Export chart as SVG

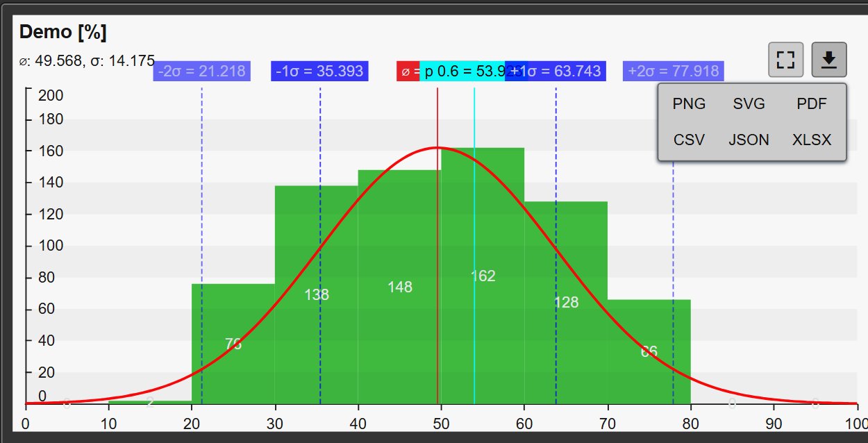click(749, 104)
